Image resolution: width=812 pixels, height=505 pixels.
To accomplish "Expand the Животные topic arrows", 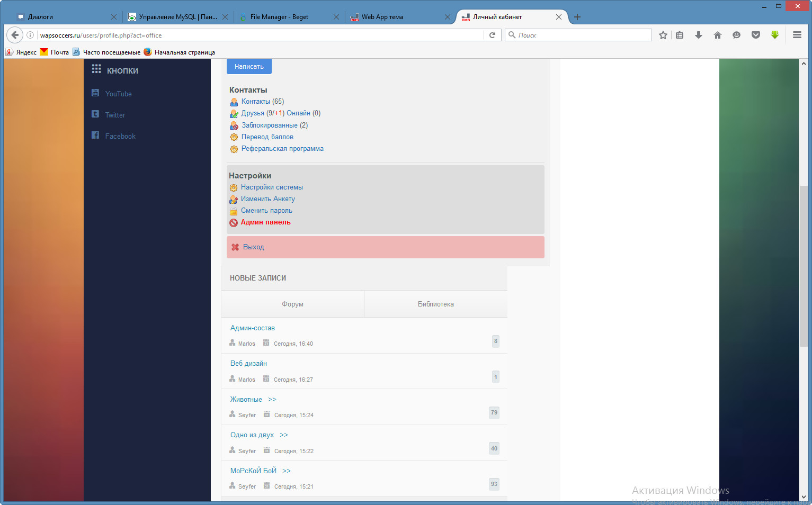I will (272, 400).
